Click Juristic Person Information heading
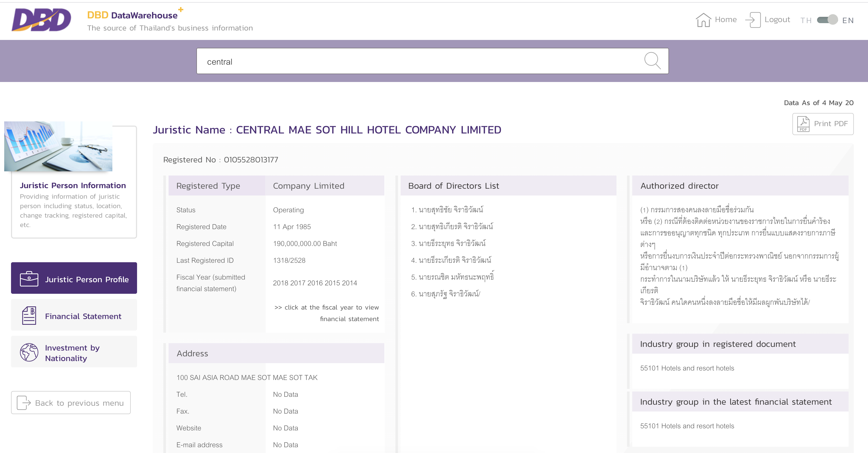 point(73,186)
